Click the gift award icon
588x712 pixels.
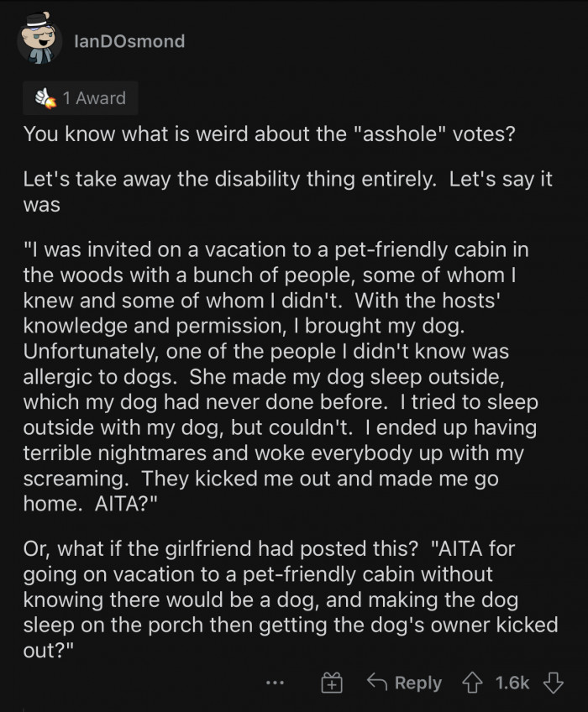(x=333, y=683)
